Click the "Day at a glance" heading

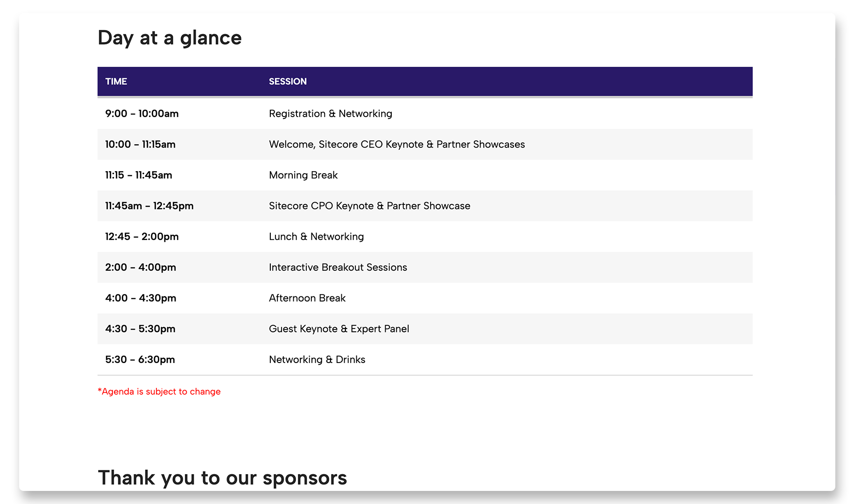coord(169,38)
